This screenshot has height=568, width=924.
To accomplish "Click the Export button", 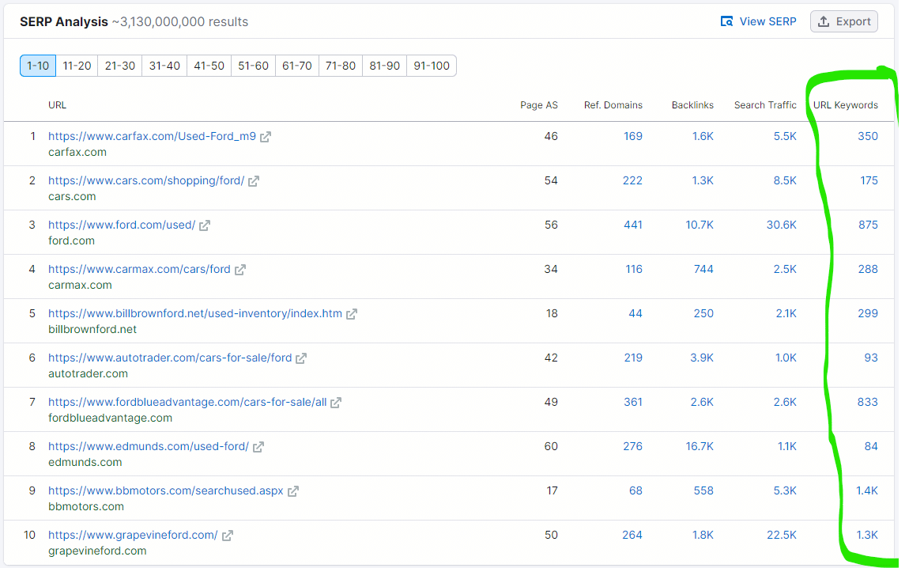I will pyautogui.click(x=844, y=21).
